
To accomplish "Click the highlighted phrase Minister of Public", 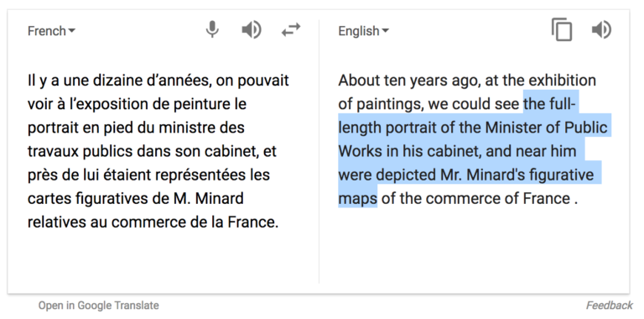I will coord(546,128).
